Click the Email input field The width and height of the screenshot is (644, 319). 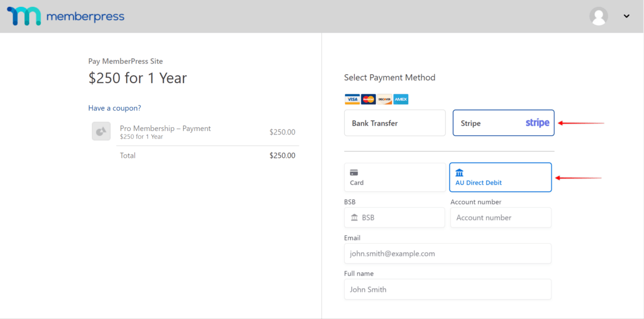tap(448, 253)
